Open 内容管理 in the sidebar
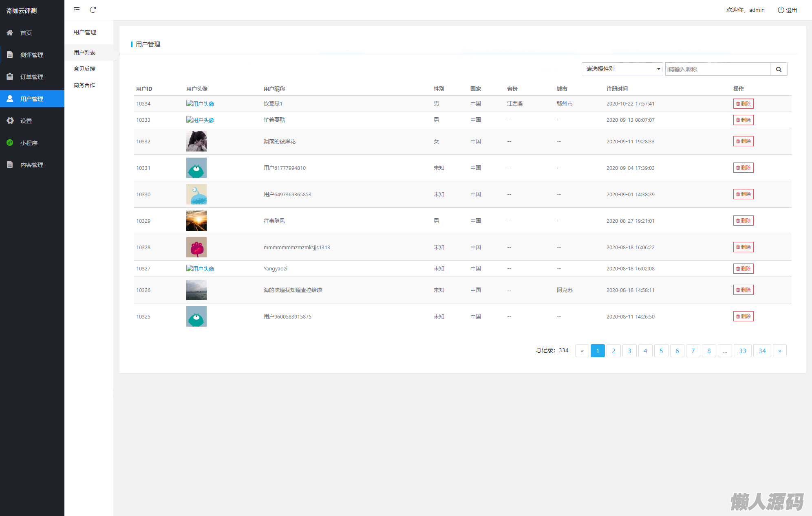 point(32,165)
